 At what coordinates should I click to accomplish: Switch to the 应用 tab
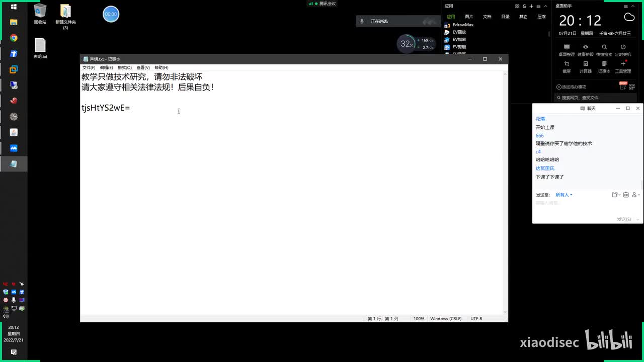[451, 17]
